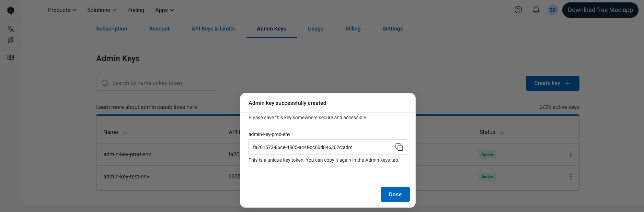Switch to the API Keys & Limits tab
The image size is (644, 212).
click(x=213, y=29)
